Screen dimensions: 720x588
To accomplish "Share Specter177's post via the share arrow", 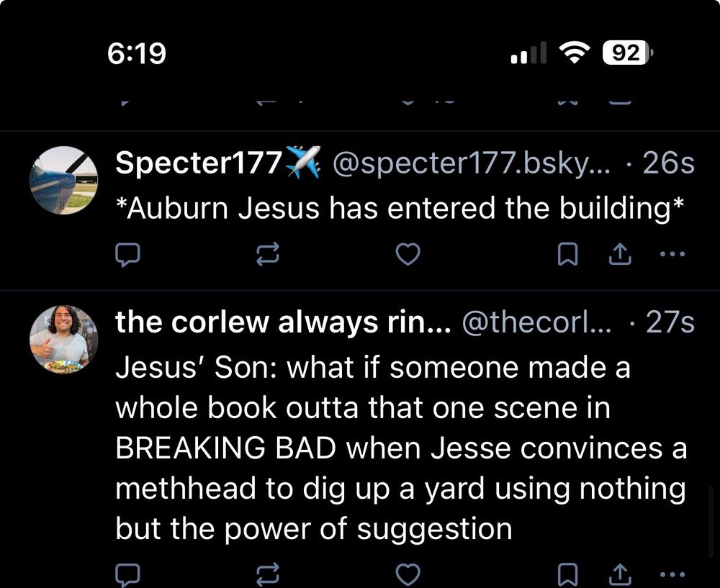I will click(620, 253).
